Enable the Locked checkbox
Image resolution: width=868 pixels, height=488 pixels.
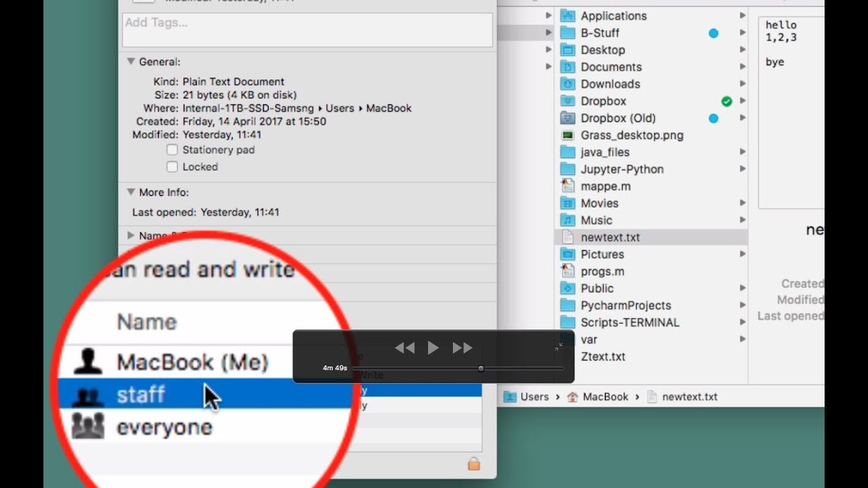(172, 167)
